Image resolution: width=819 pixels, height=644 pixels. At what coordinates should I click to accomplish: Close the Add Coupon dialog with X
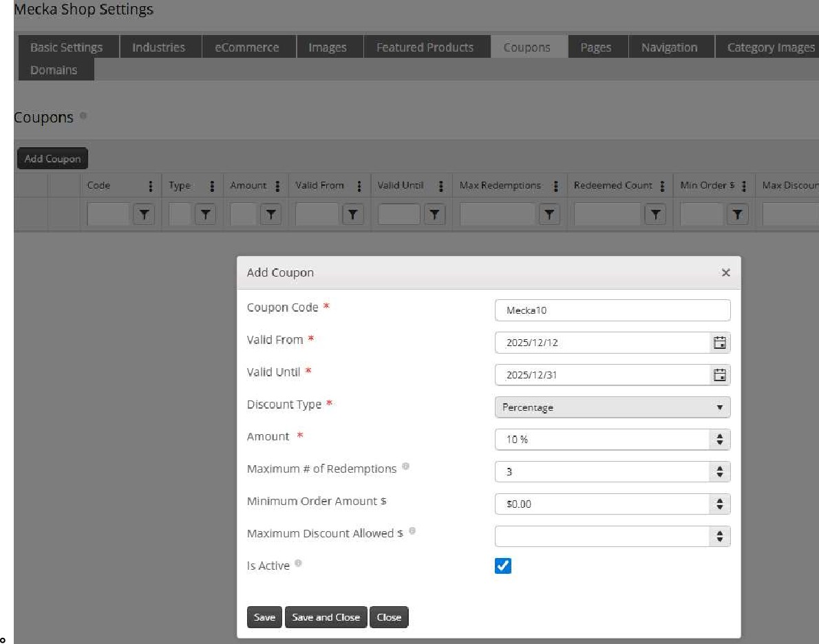click(x=725, y=272)
